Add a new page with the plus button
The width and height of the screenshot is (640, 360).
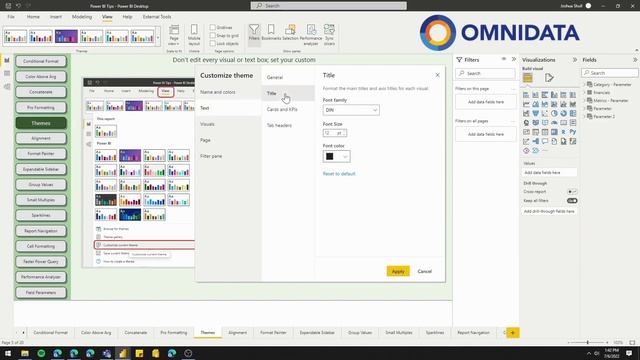[x=513, y=333]
